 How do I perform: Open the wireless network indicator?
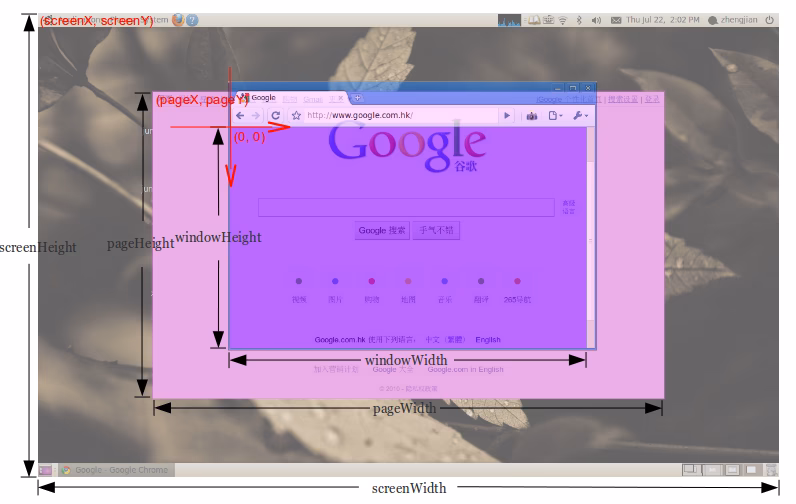(x=562, y=20)
